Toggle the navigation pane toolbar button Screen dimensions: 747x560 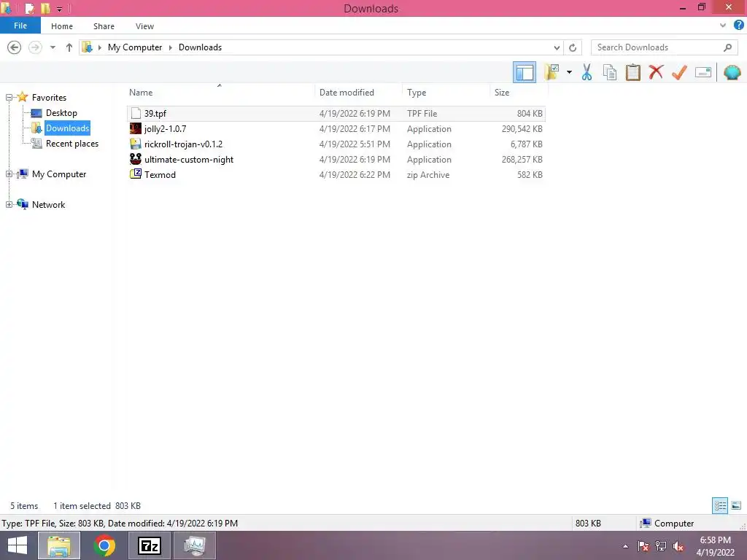tap(524, 72)
